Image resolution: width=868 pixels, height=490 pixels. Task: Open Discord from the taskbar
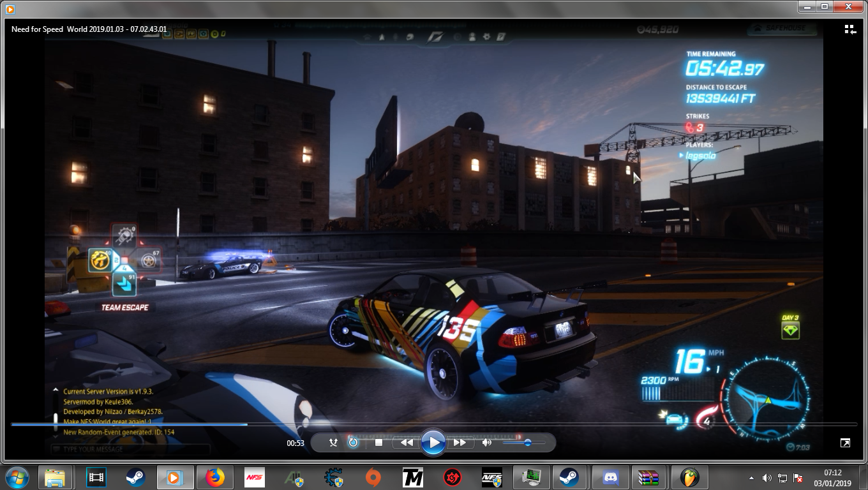[x=610, y=477]
